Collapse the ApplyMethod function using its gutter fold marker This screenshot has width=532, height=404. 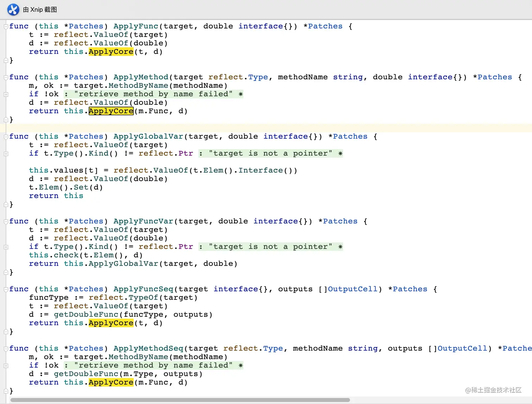point(6,77)
